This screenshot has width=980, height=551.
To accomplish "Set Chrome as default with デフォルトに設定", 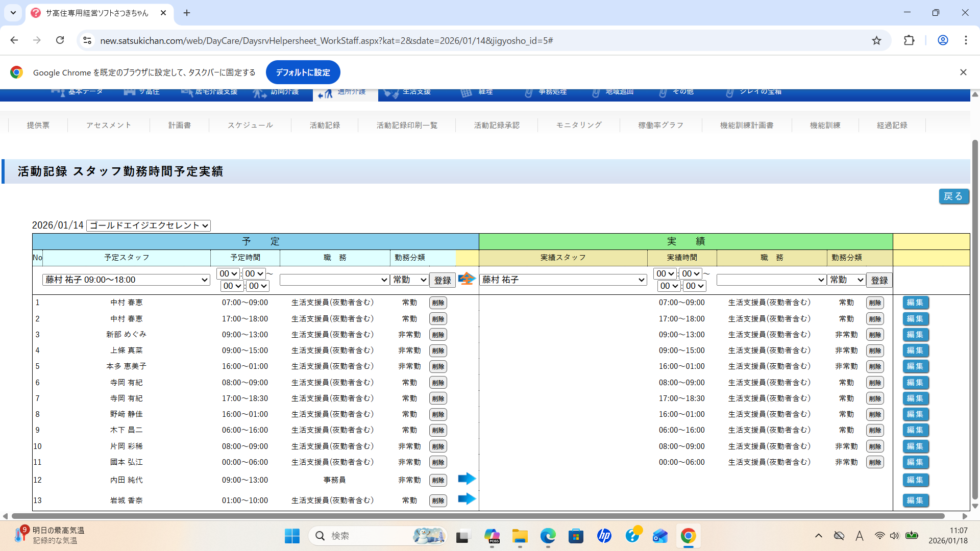I will (x=303, y=72).
